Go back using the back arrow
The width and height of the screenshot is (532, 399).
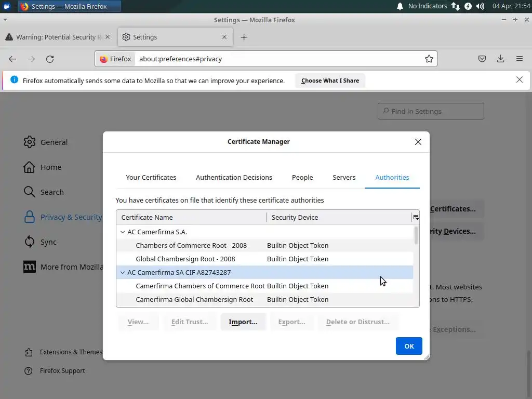tap(12, 59)
